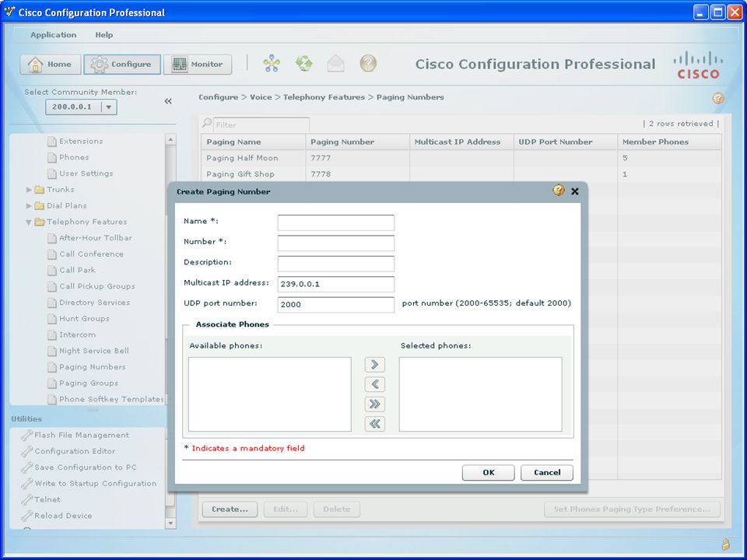Viewport: 747px width, 560px height.
Task: Remove all phones from Selected phones list
Action: (x=374, y=424)
